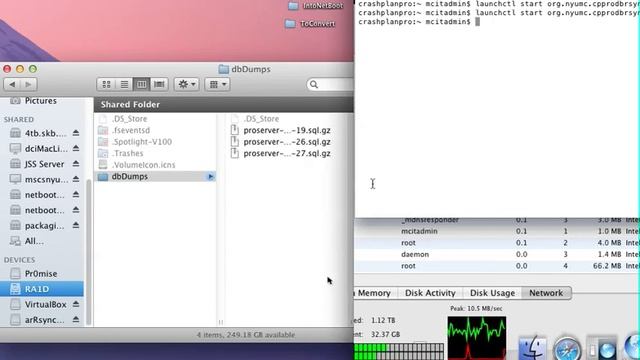
Task: Eject the VirtualBox volume
Action: [76, 304]
